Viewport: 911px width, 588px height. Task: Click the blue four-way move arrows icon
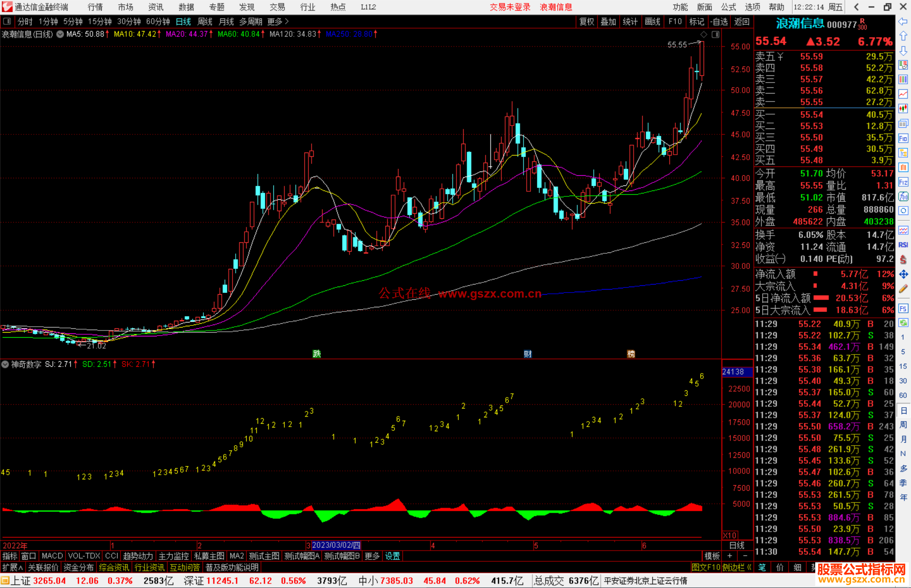903,274
